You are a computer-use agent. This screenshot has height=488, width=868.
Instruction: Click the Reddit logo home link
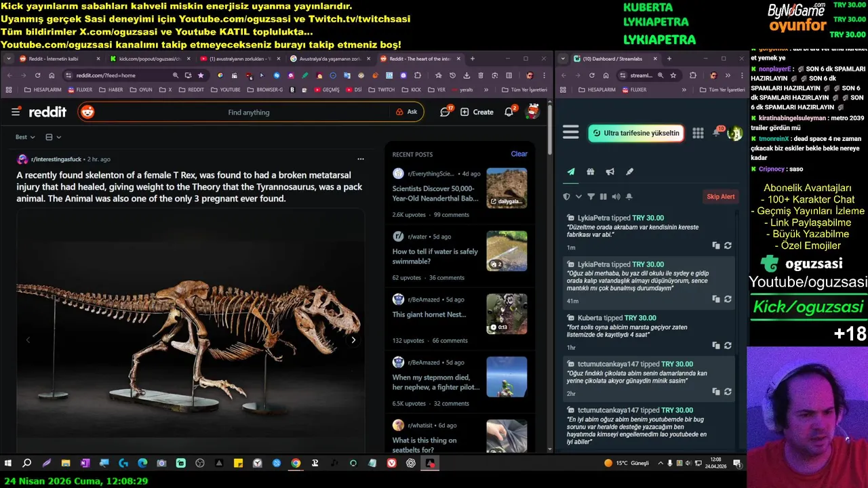[47, 112]
